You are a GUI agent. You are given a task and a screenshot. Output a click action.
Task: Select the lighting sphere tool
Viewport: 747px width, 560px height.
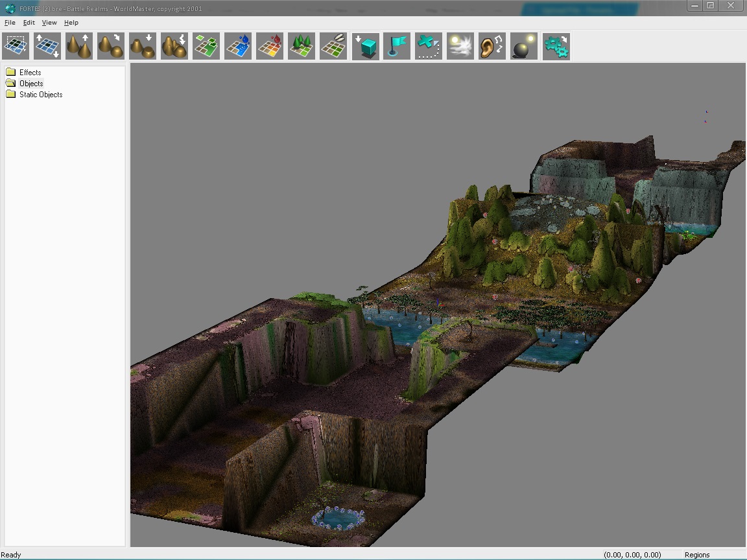(x=524, y=46)
